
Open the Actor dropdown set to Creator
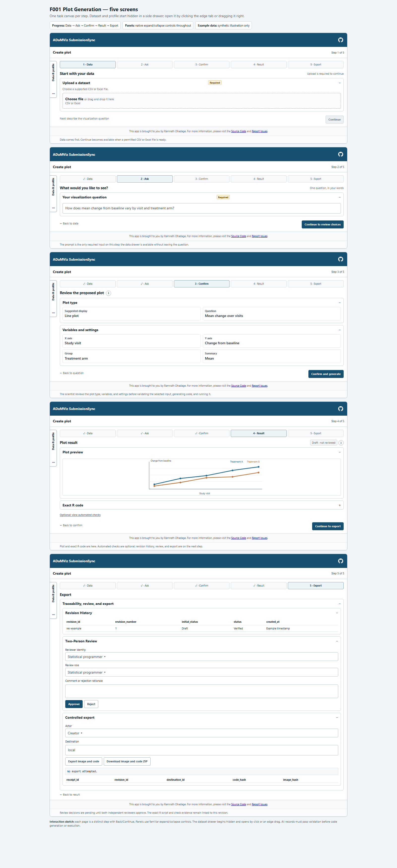click(201, 733)
